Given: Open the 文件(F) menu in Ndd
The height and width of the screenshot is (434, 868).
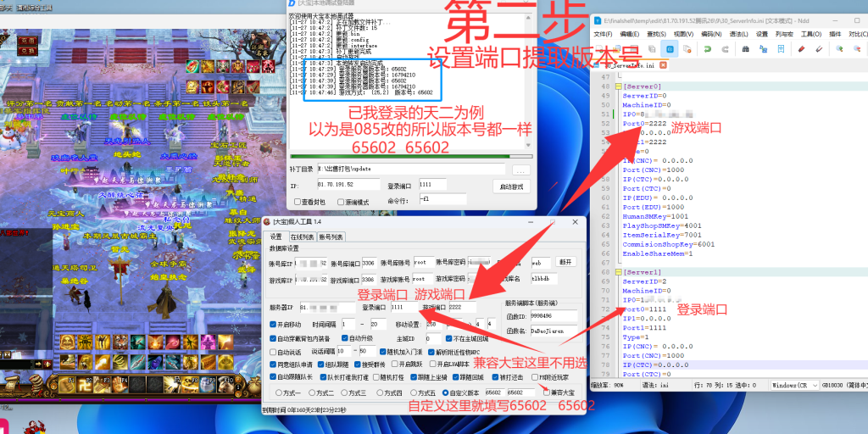Looking at the screenshot, I should (x=603, y=34).
